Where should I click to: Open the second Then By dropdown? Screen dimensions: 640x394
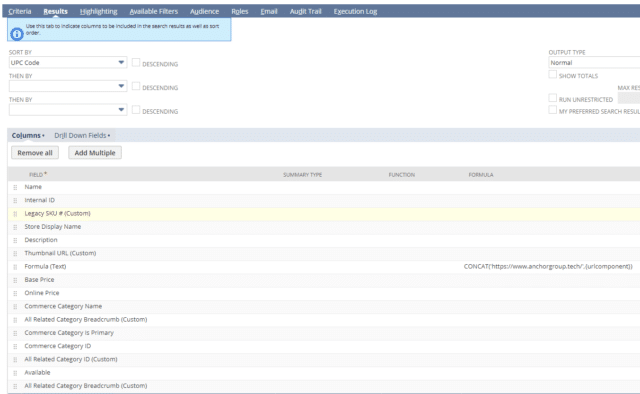click(68, 110)
